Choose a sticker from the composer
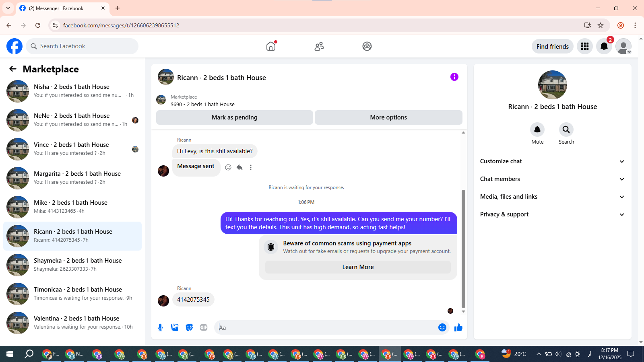Screen dimensions: 644x362 [189, 327]
